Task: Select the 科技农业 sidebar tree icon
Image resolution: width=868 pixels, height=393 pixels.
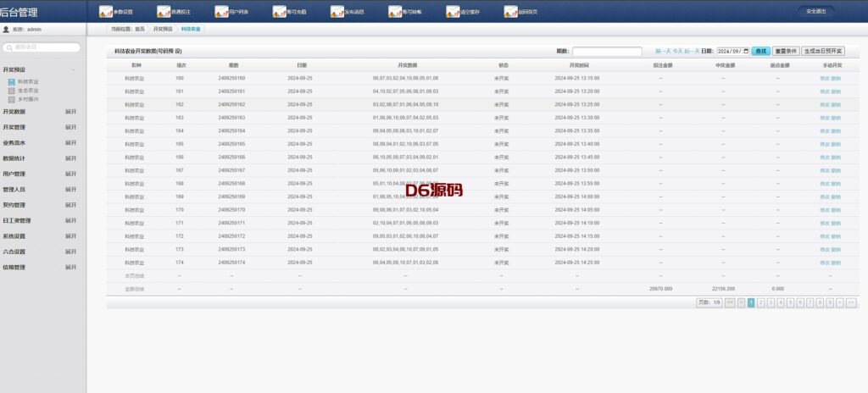Action: pyautogui.click(x=12, y=82)
